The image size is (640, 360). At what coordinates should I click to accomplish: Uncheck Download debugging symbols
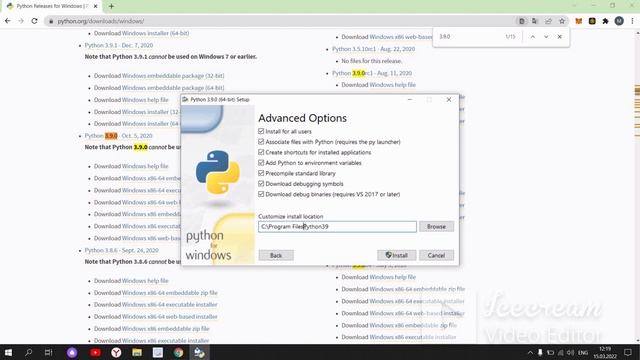pyautogui.click(x=261, y=184)
